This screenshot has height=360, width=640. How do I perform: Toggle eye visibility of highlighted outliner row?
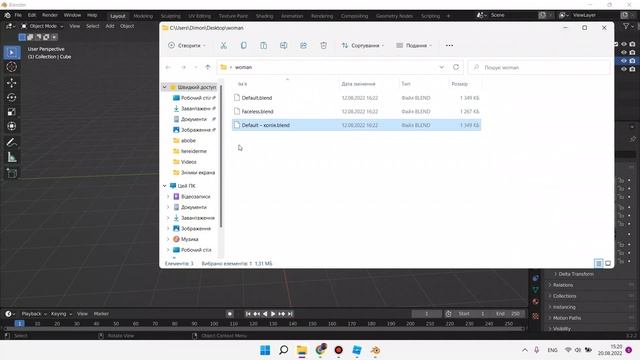(x=624, y=60)
